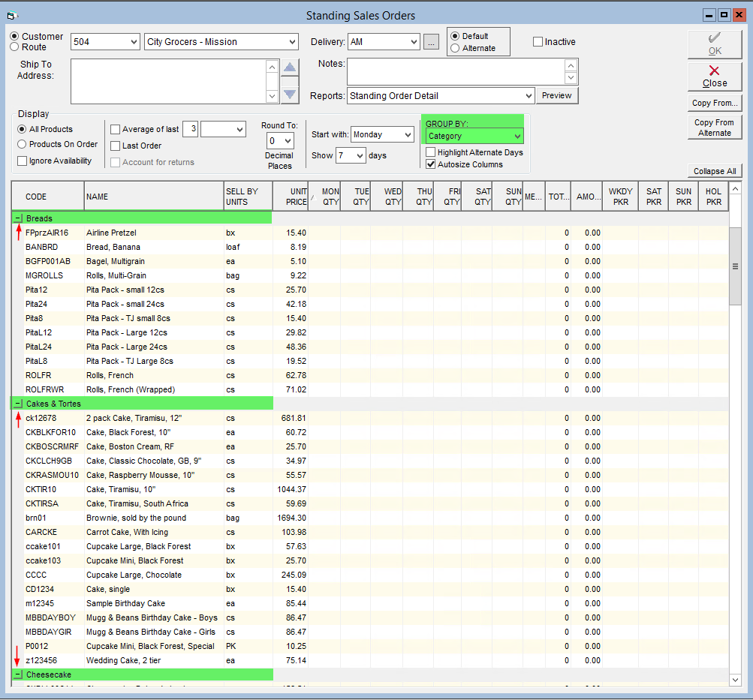This screenshot has width=753, height=700.
Task: Select Products On Order option
Action: tap(22, 144)
